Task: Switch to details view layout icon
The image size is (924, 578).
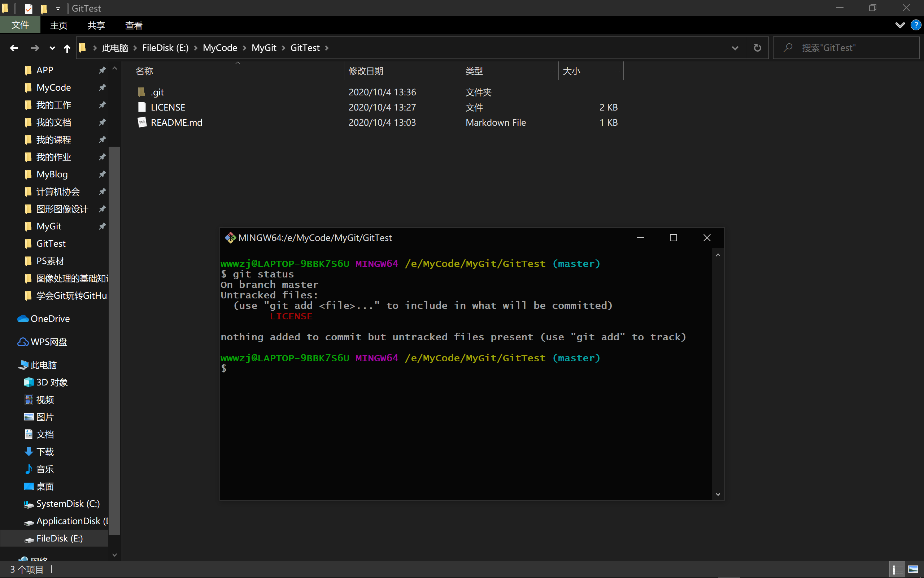Action: [x=896, y=570]
